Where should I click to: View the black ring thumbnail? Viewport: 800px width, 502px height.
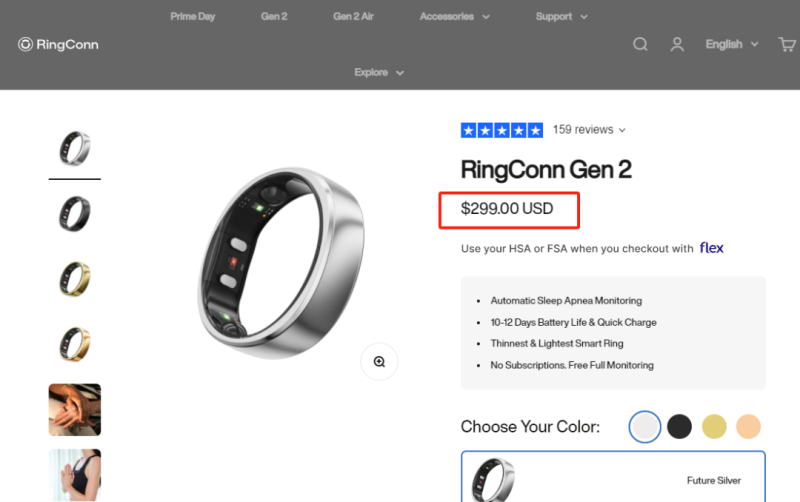coord(74,214)
